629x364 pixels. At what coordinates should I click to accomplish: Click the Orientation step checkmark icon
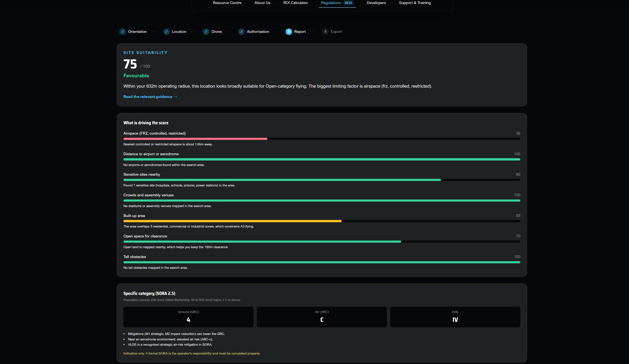(123, 32)
